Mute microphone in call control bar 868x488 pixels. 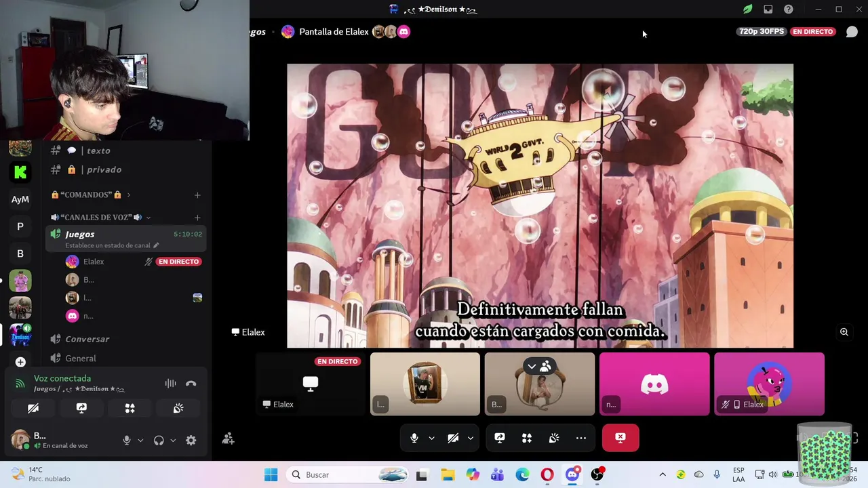(414, 438)
